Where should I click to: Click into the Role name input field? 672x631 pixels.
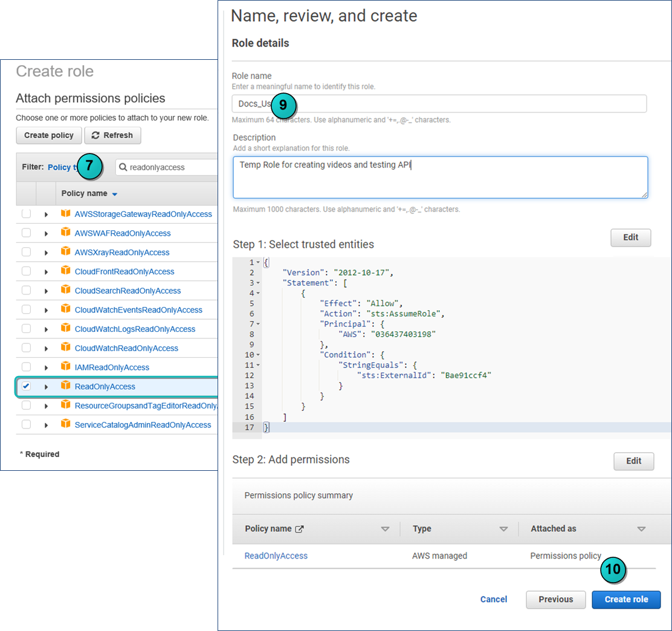[439, 104]
